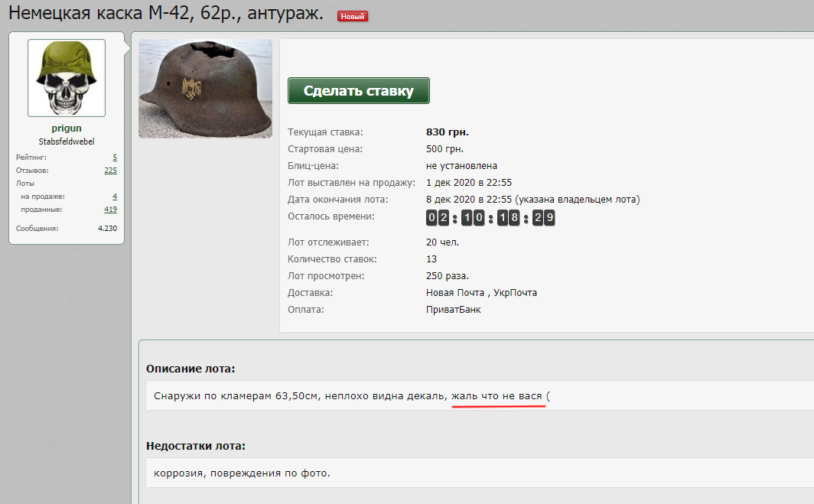Click the underlined phrase "жаль что не вася"
The image size is (814, 504).
tap(497, 396)
